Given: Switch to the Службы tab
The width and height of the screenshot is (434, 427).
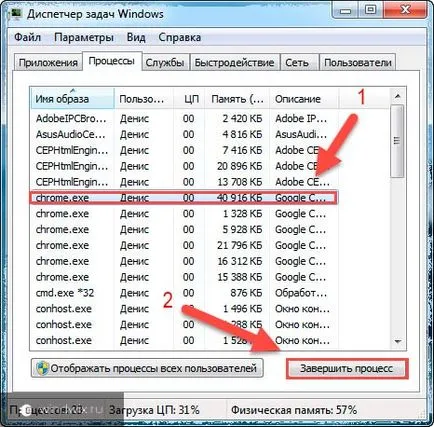Looking at the screenshot, I should point(165,62).
